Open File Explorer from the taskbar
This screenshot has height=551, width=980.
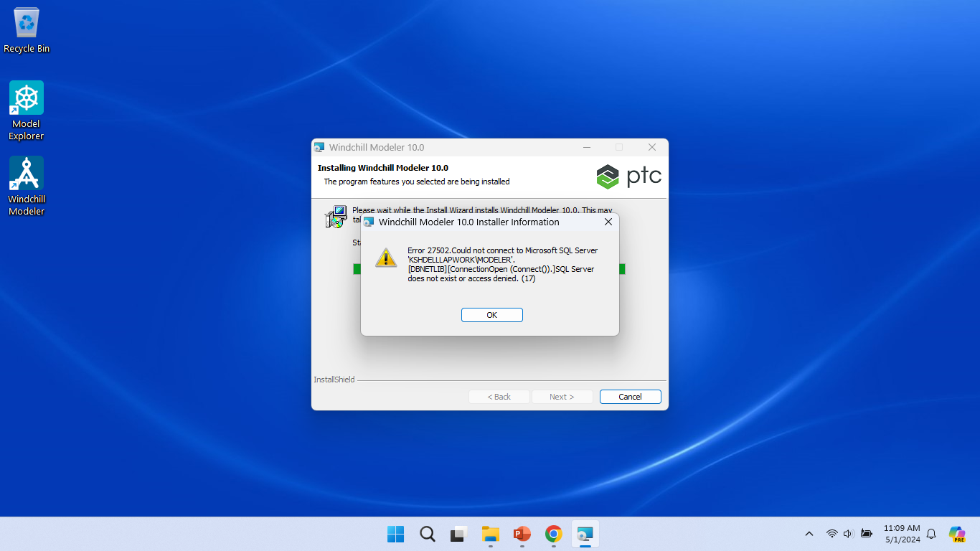click(x=490, y=534)
